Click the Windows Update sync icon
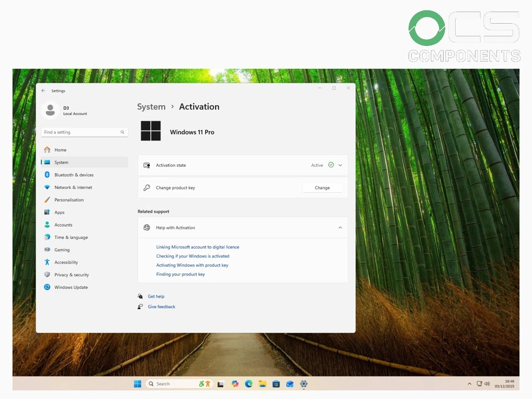Image resolution: width=532 pixels, height=399 pixels. [x=47, y=287]
